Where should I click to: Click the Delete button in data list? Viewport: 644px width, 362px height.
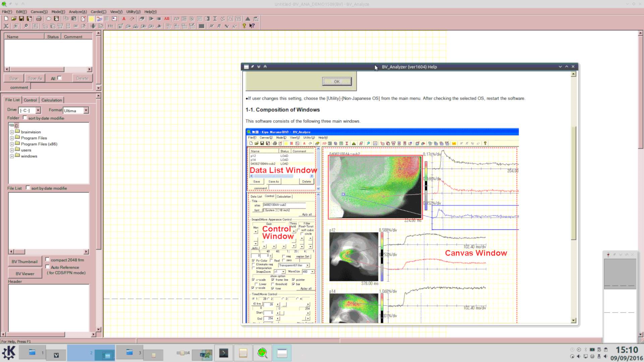(82, 78)
